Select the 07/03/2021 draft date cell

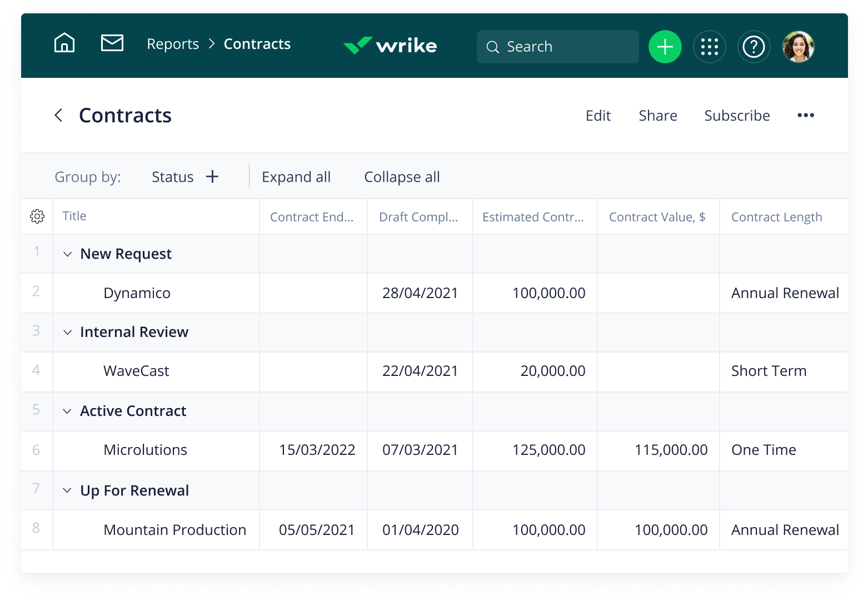coord(420,450)
